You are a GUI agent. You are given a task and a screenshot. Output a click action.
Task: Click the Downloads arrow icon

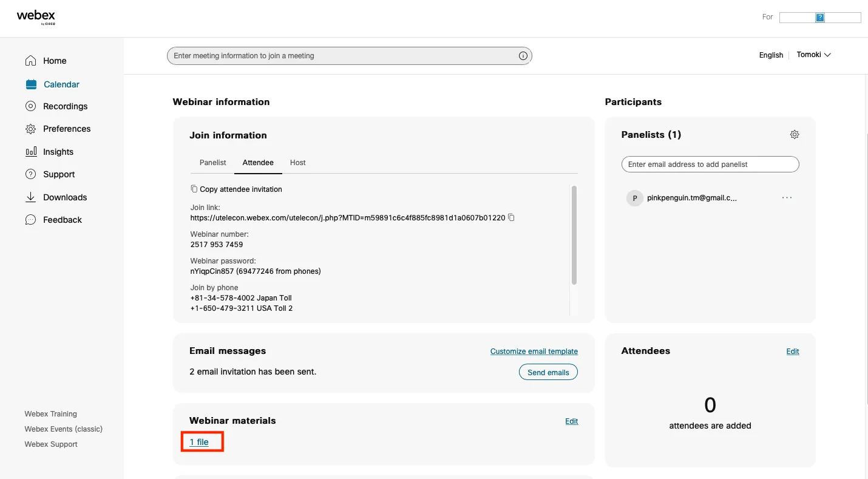[x=31, y=197]
